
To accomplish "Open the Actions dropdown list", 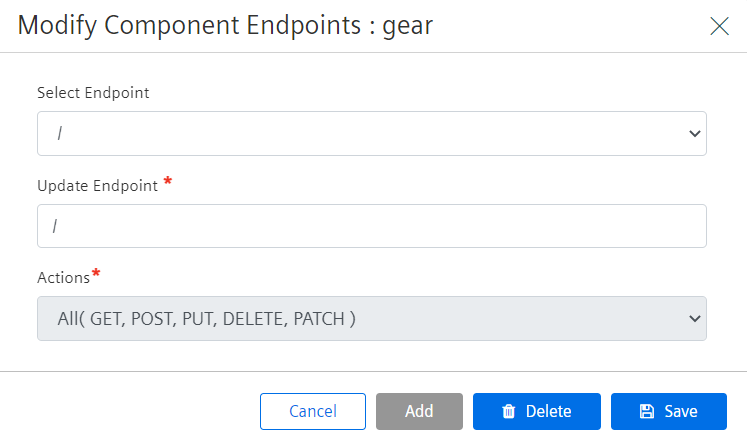I will point(372,318).
